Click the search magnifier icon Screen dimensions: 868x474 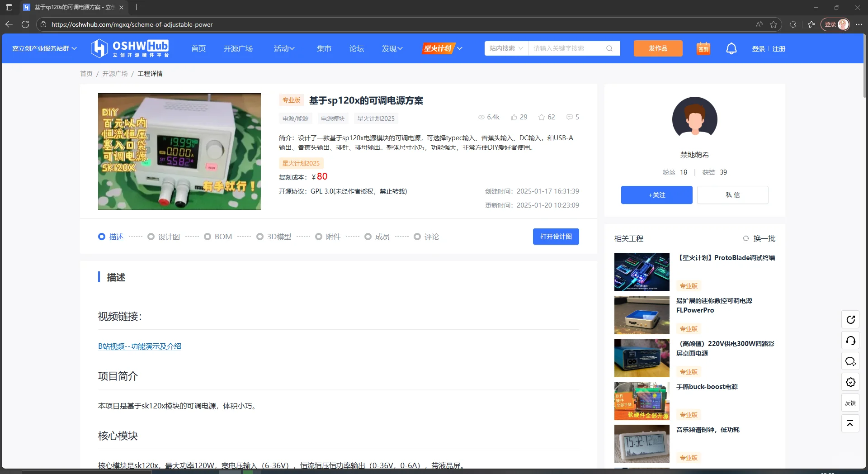tap(609, 48)
